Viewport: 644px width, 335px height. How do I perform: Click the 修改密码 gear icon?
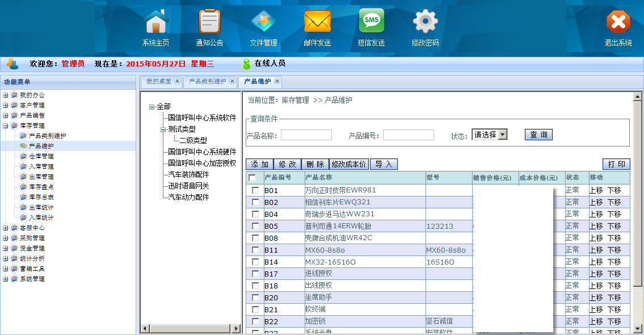[425, 22]
